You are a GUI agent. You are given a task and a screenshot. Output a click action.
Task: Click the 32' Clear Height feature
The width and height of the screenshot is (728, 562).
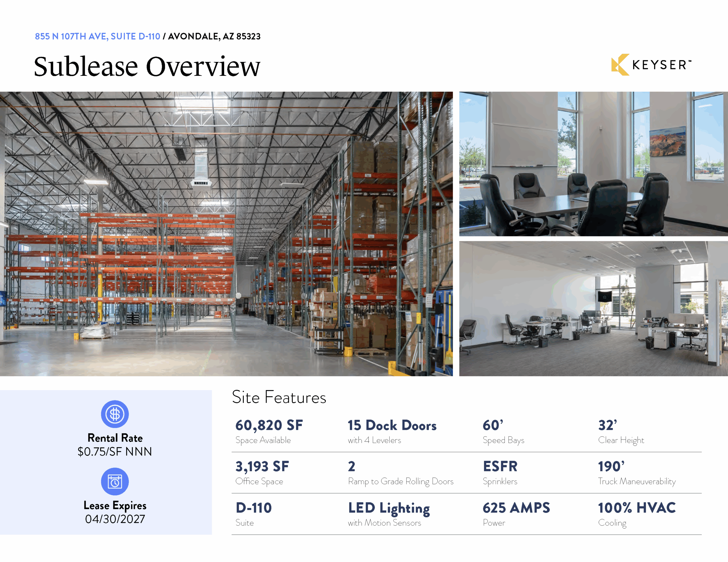[x=607, y=425]
